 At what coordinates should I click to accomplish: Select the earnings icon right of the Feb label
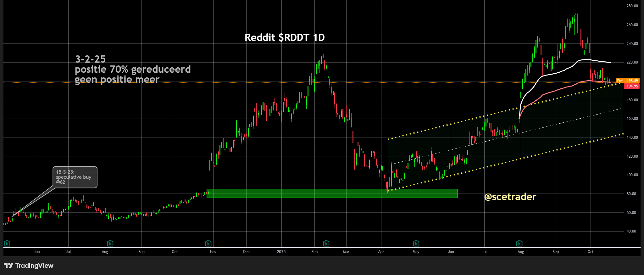tap(326, 243)
